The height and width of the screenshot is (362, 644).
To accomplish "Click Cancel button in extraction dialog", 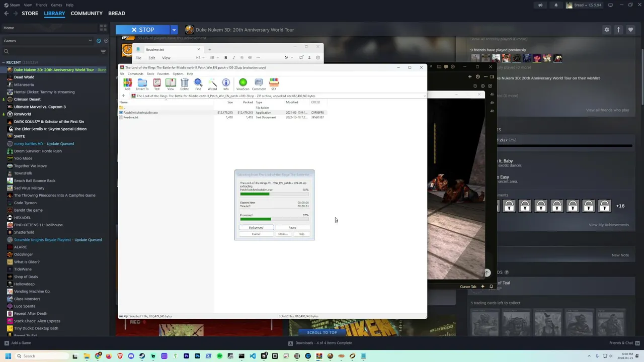I will point(256,234).
